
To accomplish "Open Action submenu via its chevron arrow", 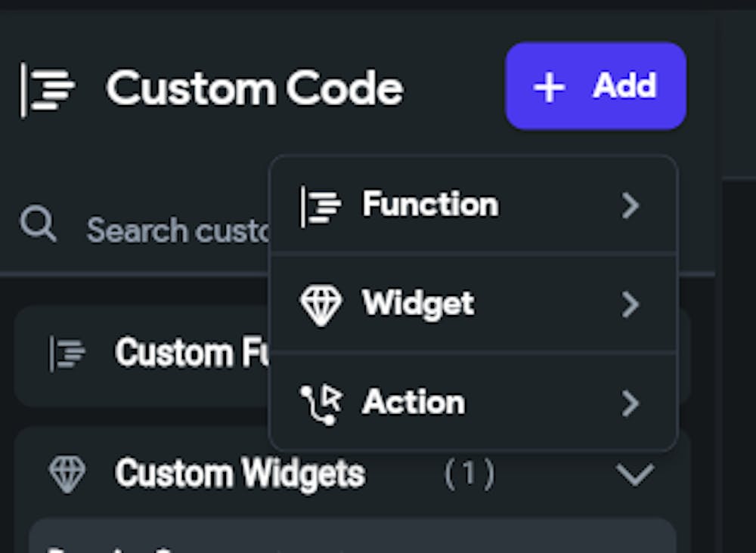I will [631, 403].
